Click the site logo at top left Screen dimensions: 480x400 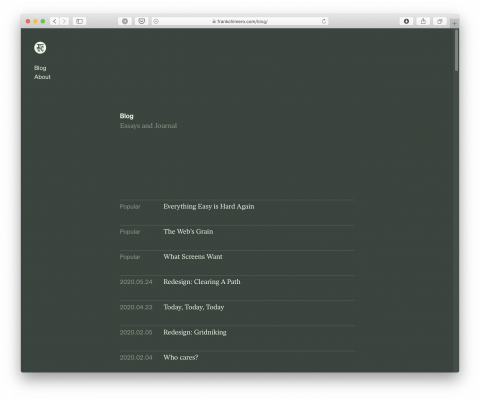point(40,48)
